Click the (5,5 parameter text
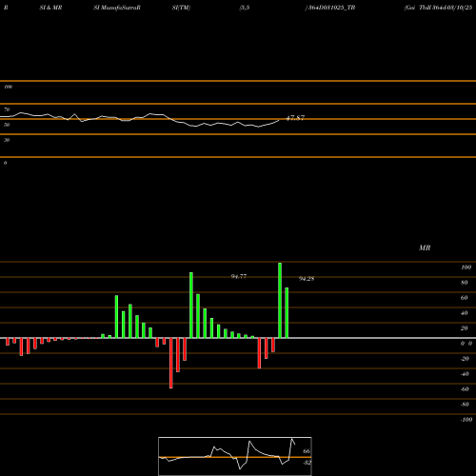Viewport: 476px width, 476px height. [x=245, y=8]
